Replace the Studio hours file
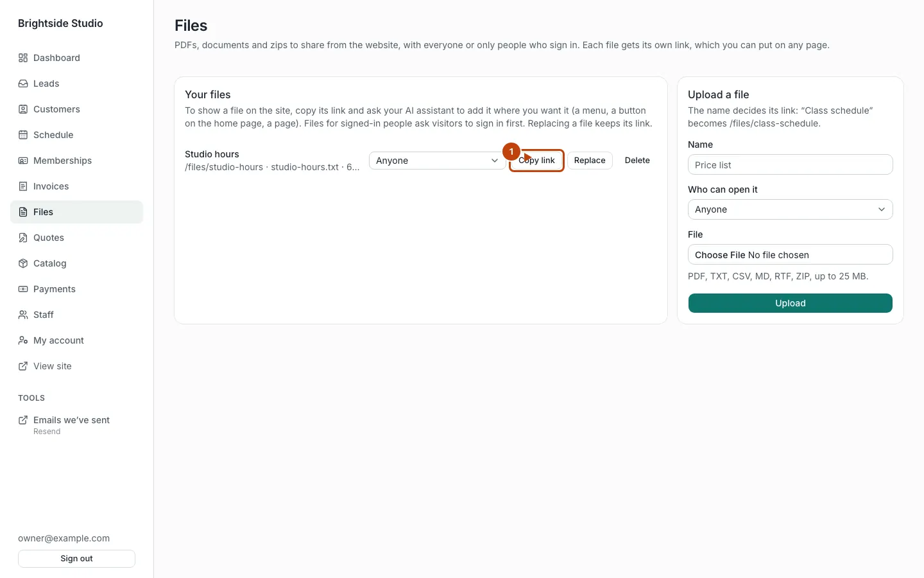The image size is (924, 578). pos(590,161)
